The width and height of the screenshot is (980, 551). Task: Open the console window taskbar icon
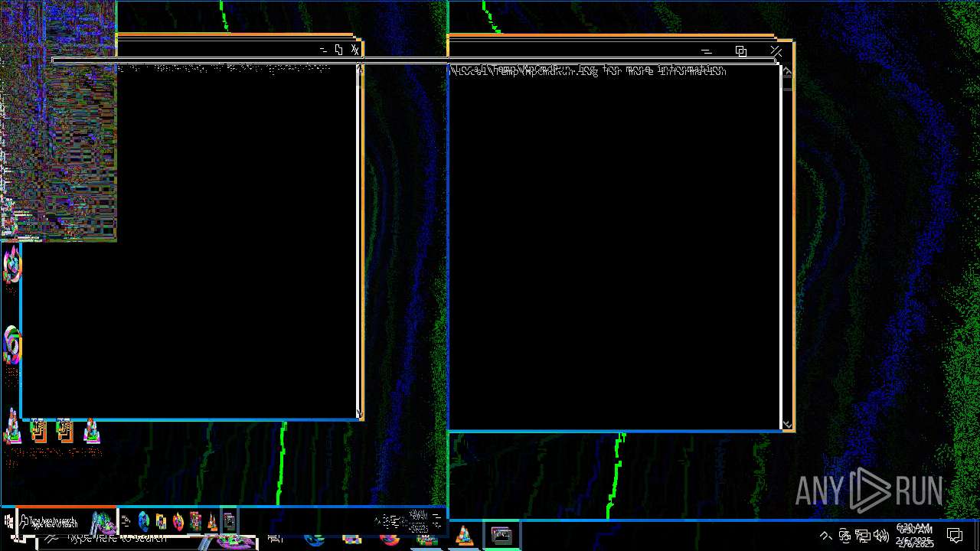(501, 536)
